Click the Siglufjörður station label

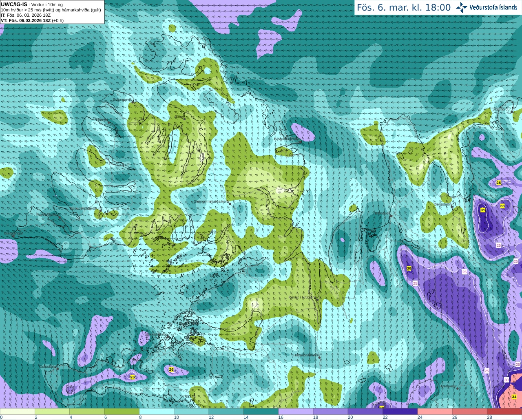click(x=502, y=109)
